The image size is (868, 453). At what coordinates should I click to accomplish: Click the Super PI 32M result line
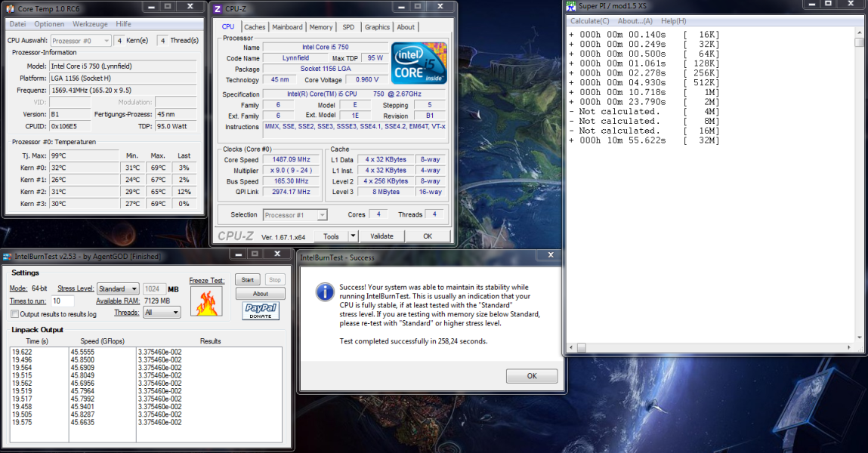[644, 140]
